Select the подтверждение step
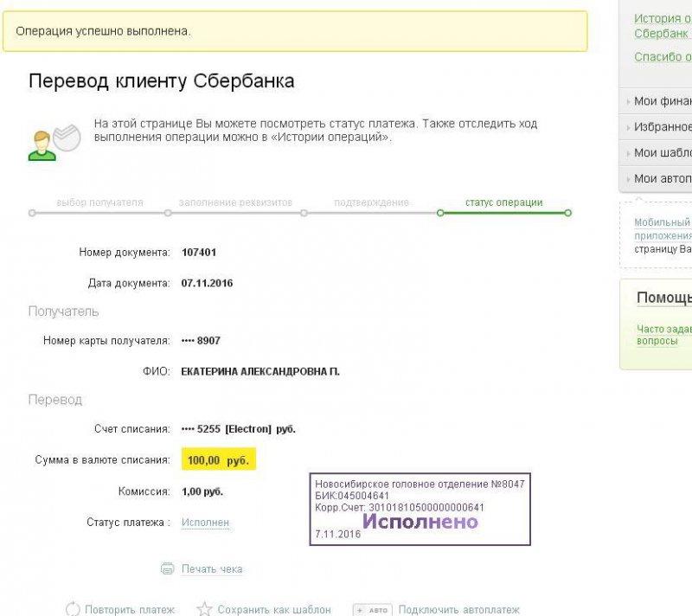The height and width of the screenshot is (616, 692). click(371, 202)
